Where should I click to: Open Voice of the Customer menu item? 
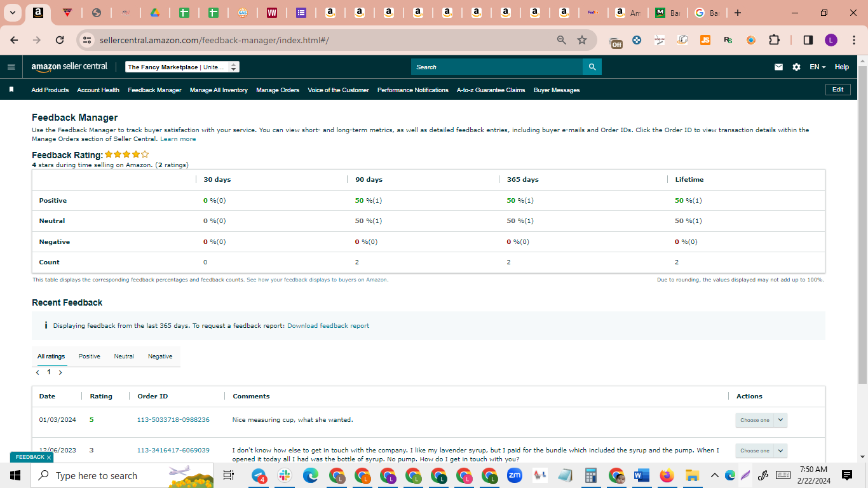point(338,90)
